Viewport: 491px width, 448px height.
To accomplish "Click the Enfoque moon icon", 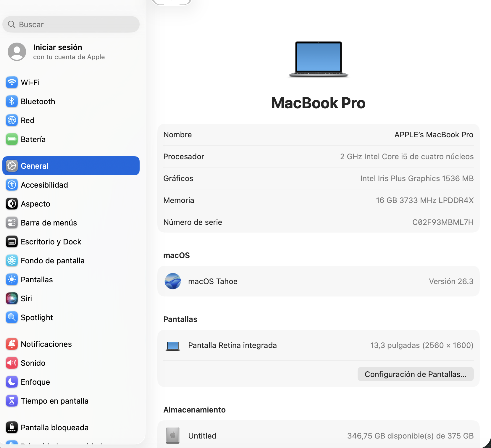I will point(12,382).
